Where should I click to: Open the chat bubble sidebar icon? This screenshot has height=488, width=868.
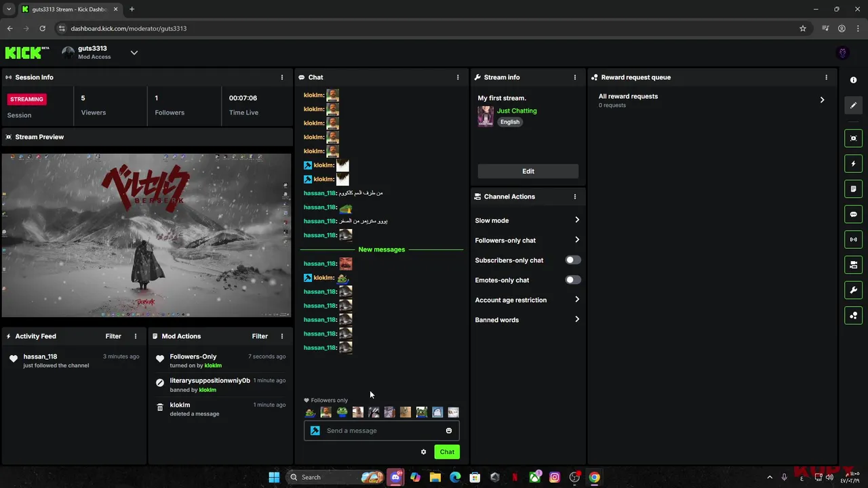point(853,214)
